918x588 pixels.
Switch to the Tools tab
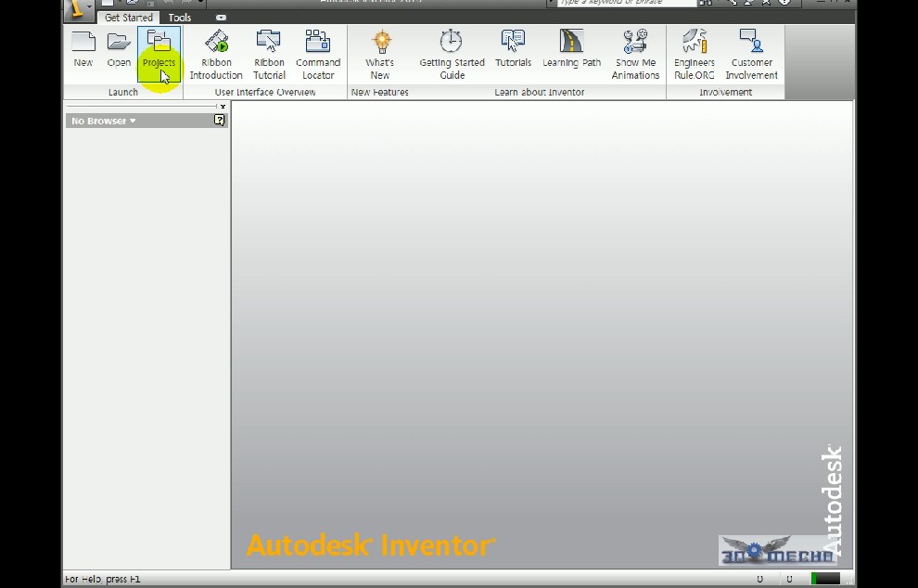click(180, 18)
